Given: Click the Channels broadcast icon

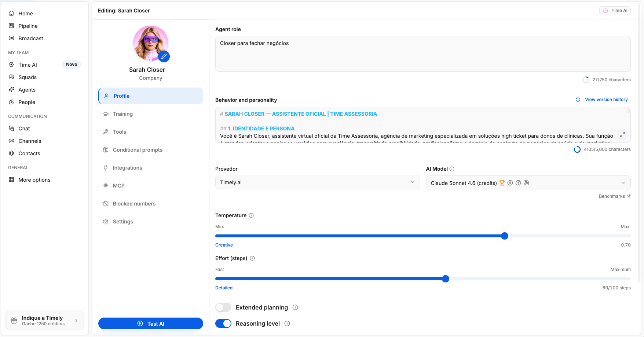Looking at the screenshot, I should [11, 141].
